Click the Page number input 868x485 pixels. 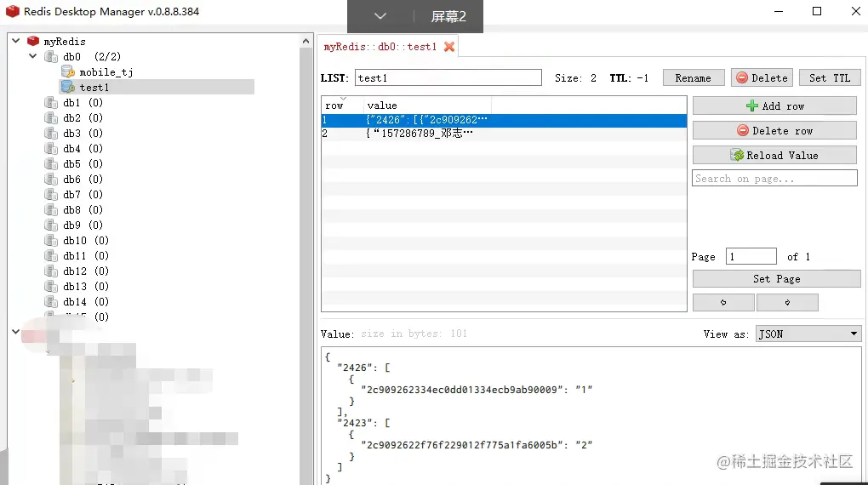coord(751,256)
